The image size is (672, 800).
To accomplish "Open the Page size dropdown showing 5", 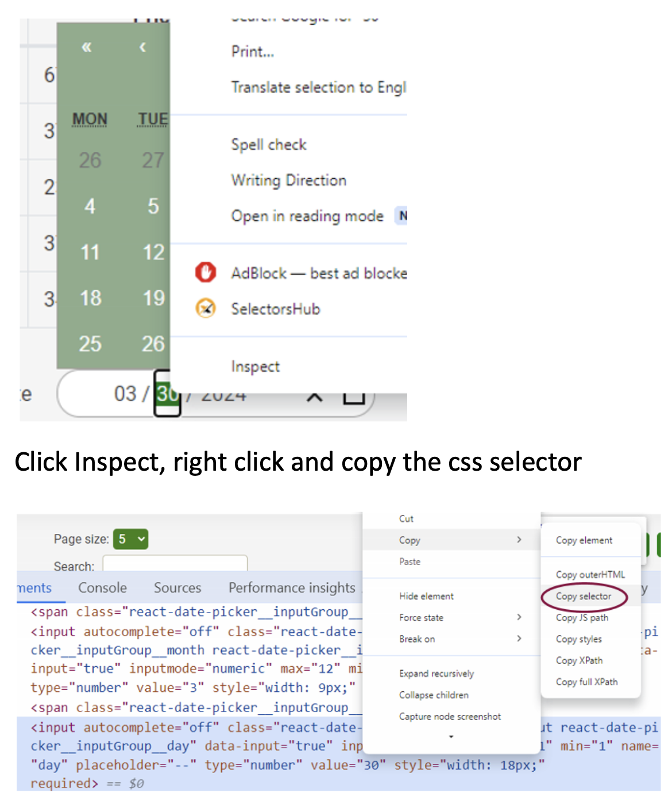I will (130, 539).
